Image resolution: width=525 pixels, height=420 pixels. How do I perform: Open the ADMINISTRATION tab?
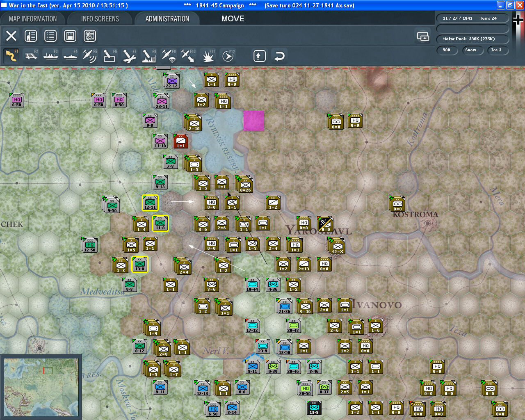(167, 19)
